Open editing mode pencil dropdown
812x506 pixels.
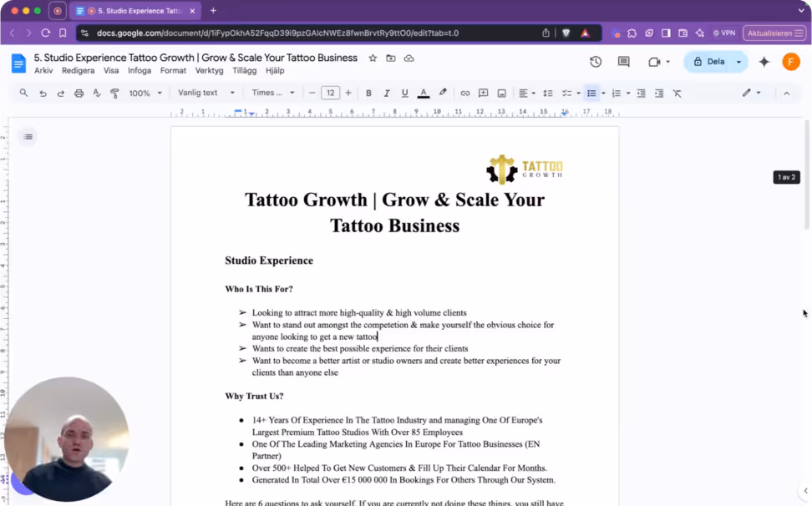point(751,94)
